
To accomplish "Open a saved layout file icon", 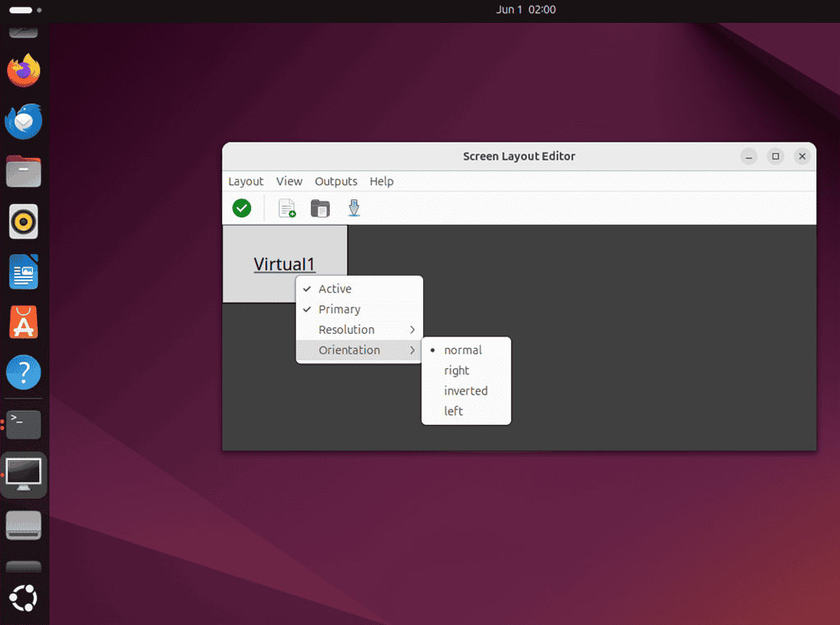I will coord(321,208).
